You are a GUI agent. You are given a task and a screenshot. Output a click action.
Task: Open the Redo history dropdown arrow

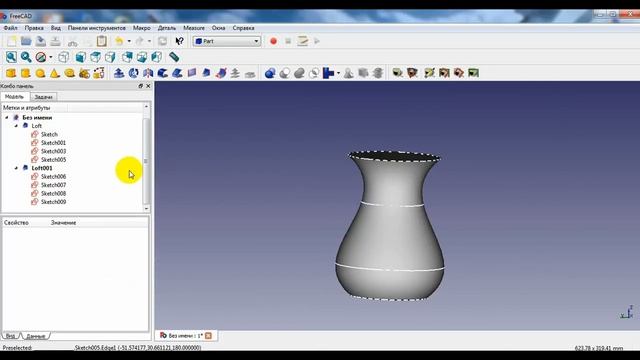pos(149,41)
